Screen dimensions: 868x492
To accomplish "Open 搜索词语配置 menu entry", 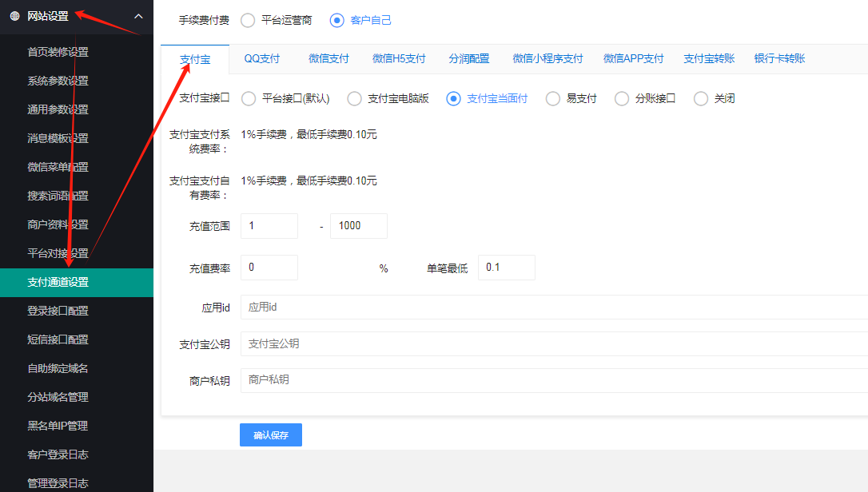I will [x=58, y=196].
